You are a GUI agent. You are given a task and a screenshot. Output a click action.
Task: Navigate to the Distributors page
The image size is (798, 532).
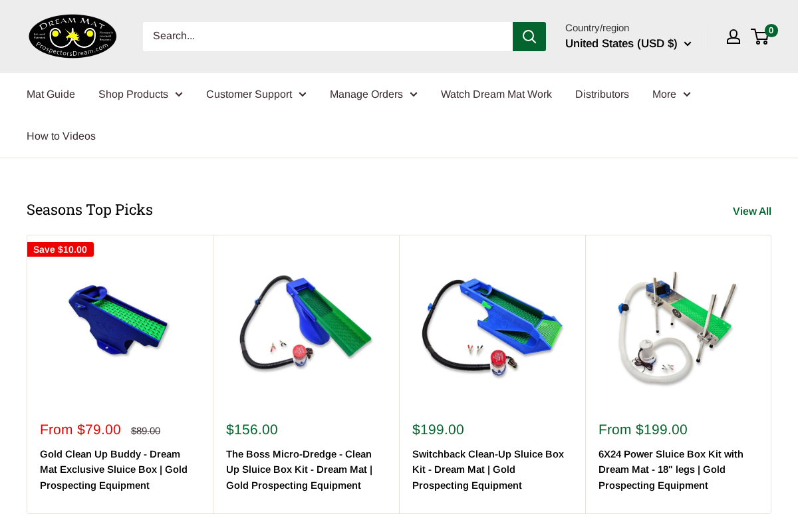(x=602, y=94)
